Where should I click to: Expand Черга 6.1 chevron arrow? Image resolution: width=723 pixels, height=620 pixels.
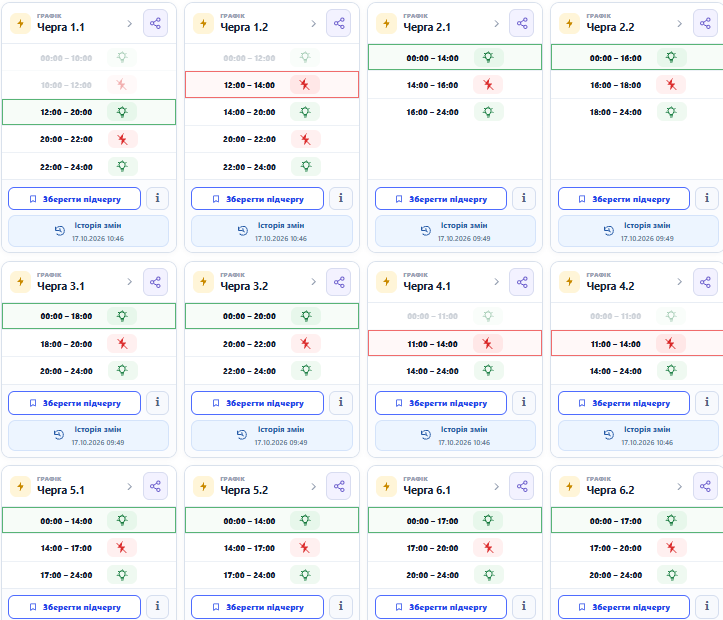pos(497,486)
